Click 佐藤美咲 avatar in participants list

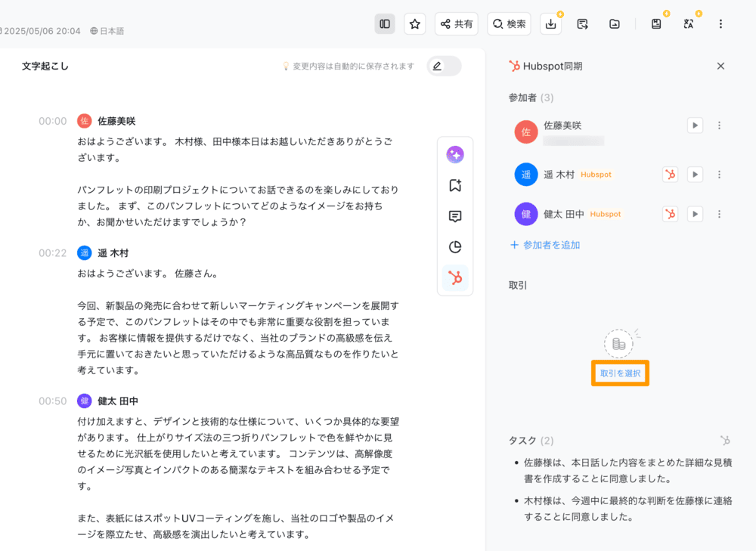[526, 132]
